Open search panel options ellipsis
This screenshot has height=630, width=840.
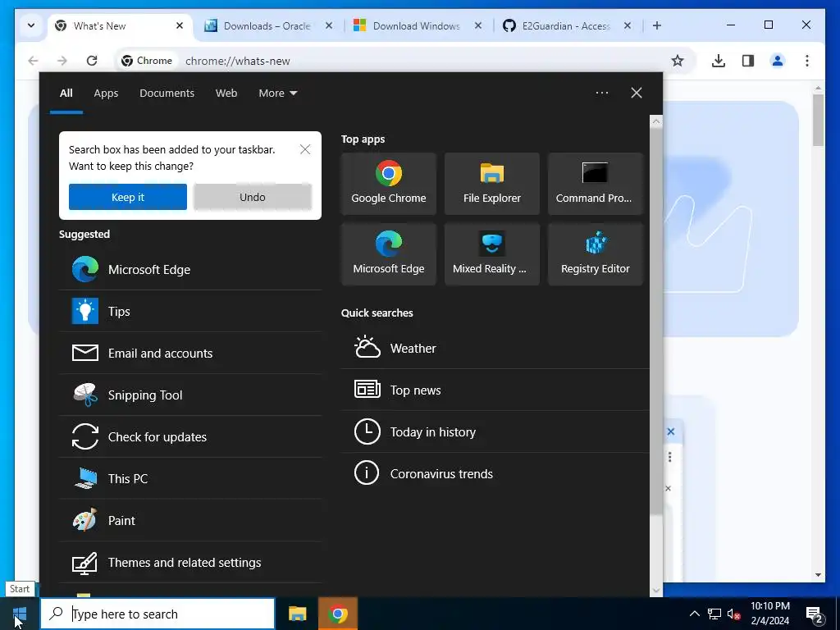tap(602, 93)
